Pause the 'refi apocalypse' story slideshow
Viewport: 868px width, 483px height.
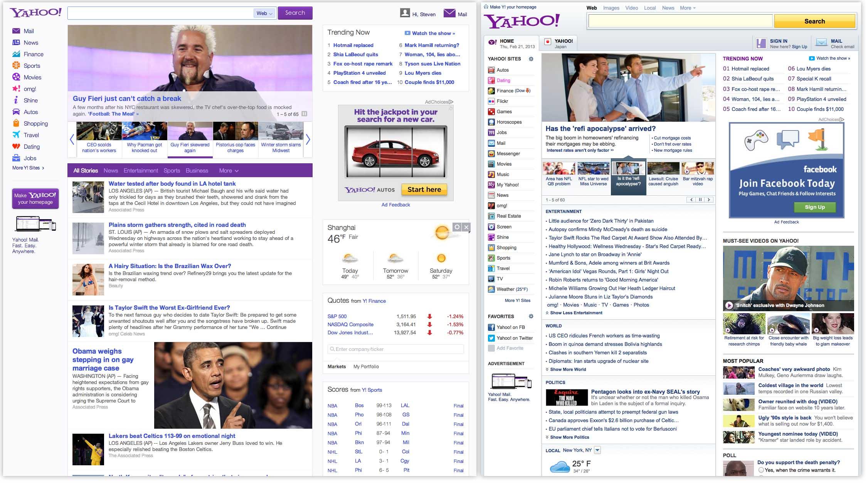(700, 200)
